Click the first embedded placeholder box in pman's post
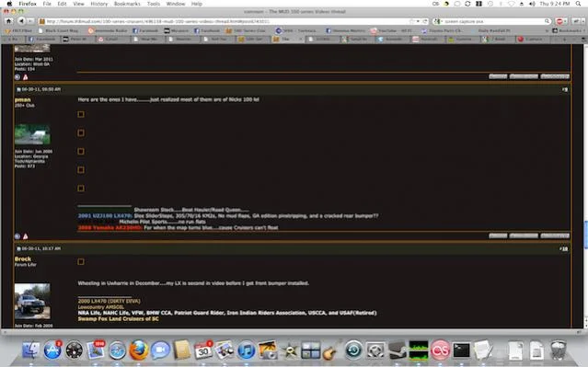This screenshot has height=367, width=588. click(81, 114)
